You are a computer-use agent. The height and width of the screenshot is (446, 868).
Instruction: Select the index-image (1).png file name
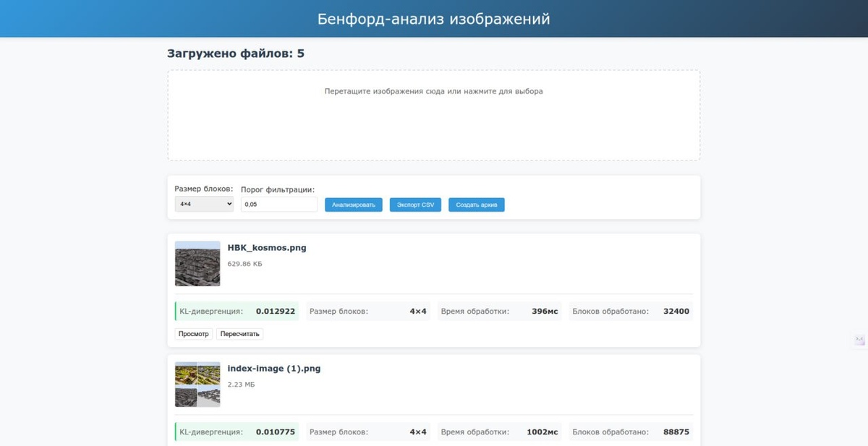[x=274, y=369]
